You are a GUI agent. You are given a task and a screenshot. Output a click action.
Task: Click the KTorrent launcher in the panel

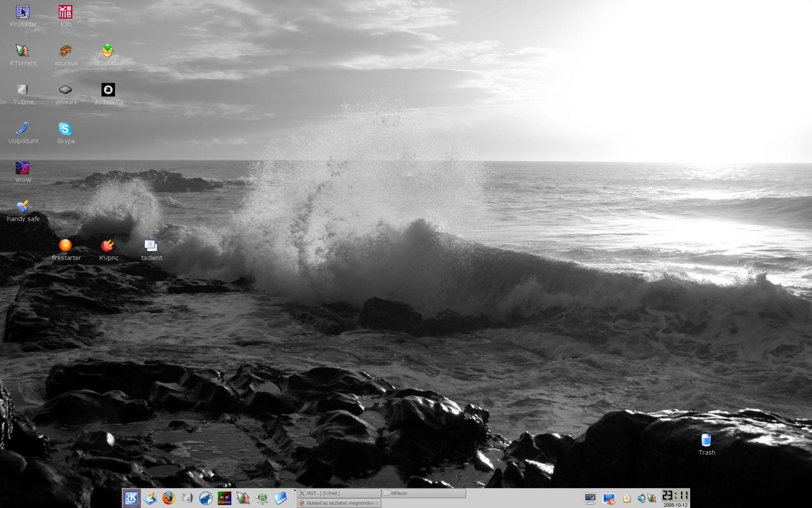[x=243, y=498]
